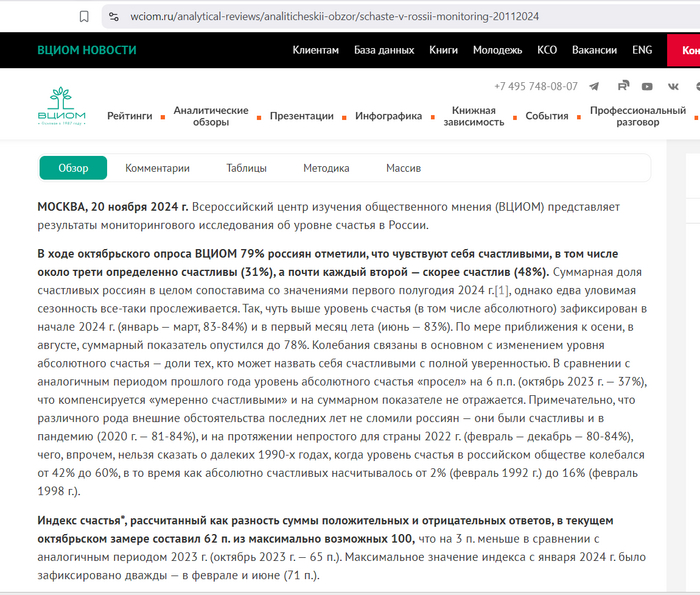Click the text 'МОСКВА, 20 ноября 2024 г.'
Screen dimensions: 700x595
(113, 207)
